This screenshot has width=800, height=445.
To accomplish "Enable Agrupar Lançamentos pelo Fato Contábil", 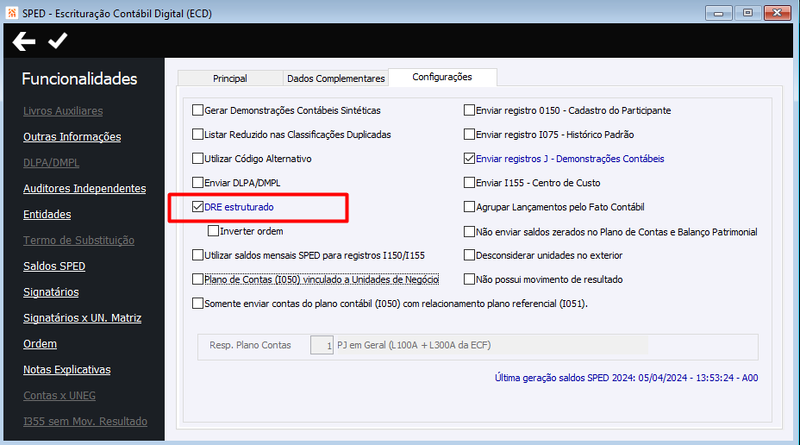I will click(469, 207).
